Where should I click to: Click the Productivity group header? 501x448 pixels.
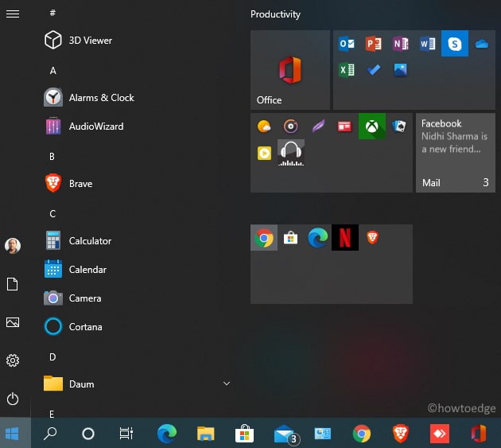pos(275,14)
